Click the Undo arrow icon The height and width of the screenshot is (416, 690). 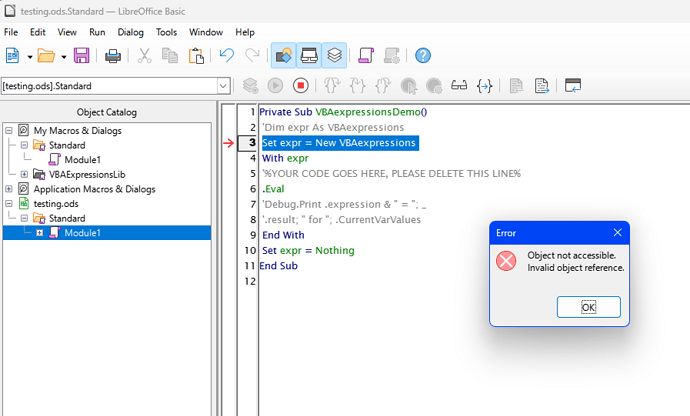[x=226, y=55]
